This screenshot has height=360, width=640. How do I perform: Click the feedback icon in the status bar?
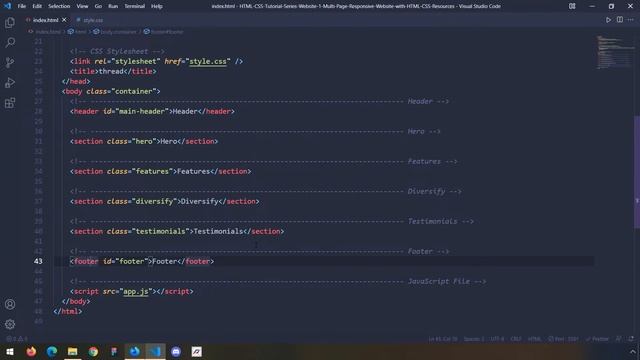[619, 339]
